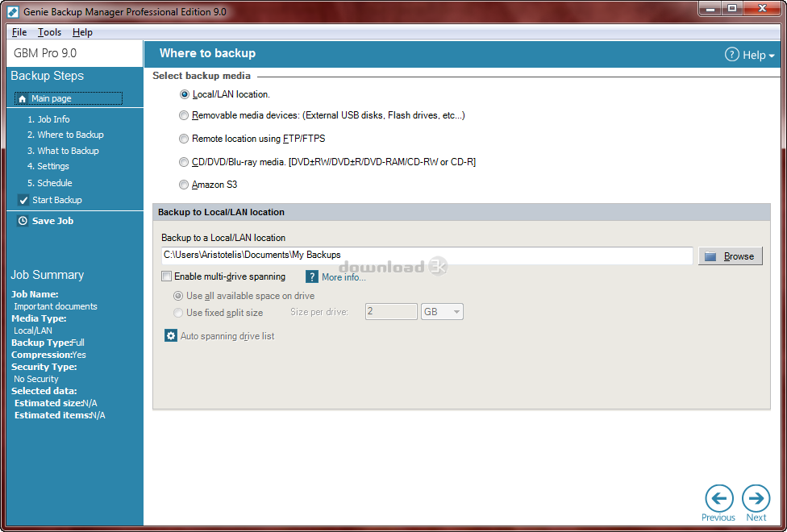Image resolution: width=787 pixels, height=532 pixels.
Task: Open the More info... link
Action: [344, 277]
